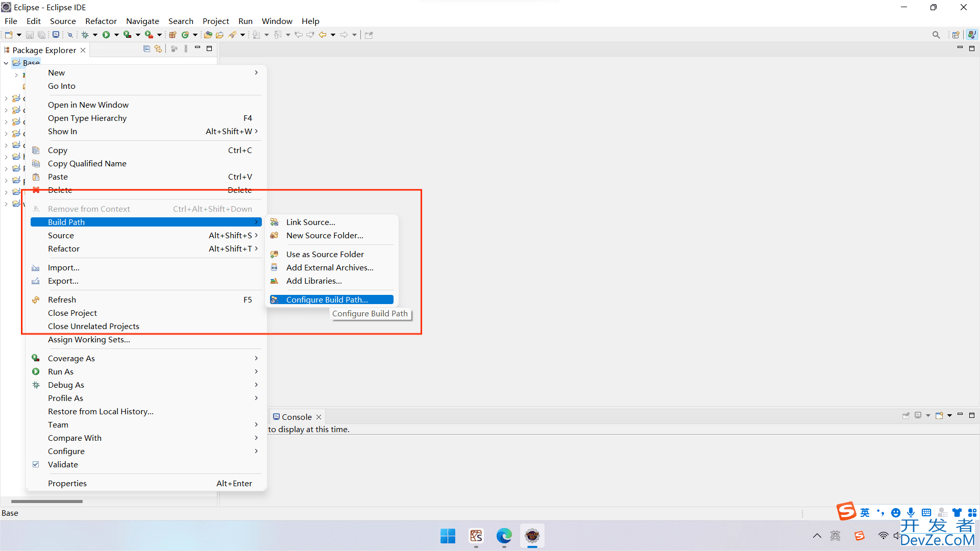The image size is (980, 551).
Task: Open the External Tools dropdown arrow
Action: coord(159,35)
